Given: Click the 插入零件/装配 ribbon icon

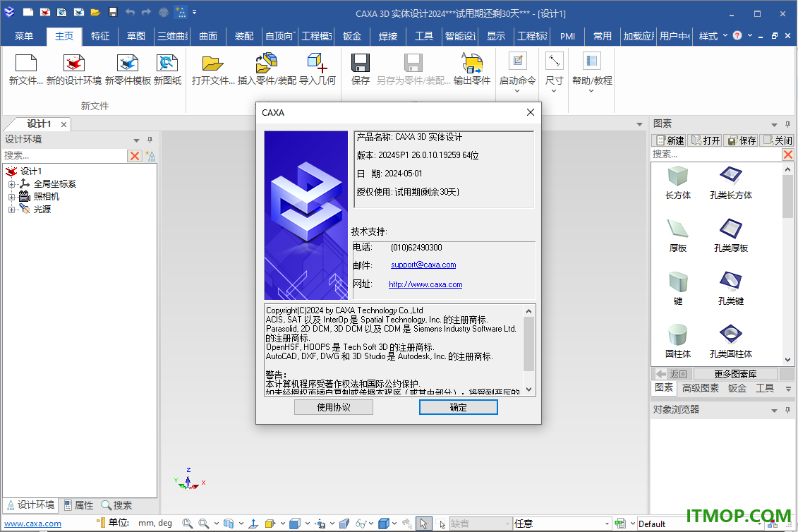Looking at the screenshot, I should [x=267, y=64].
